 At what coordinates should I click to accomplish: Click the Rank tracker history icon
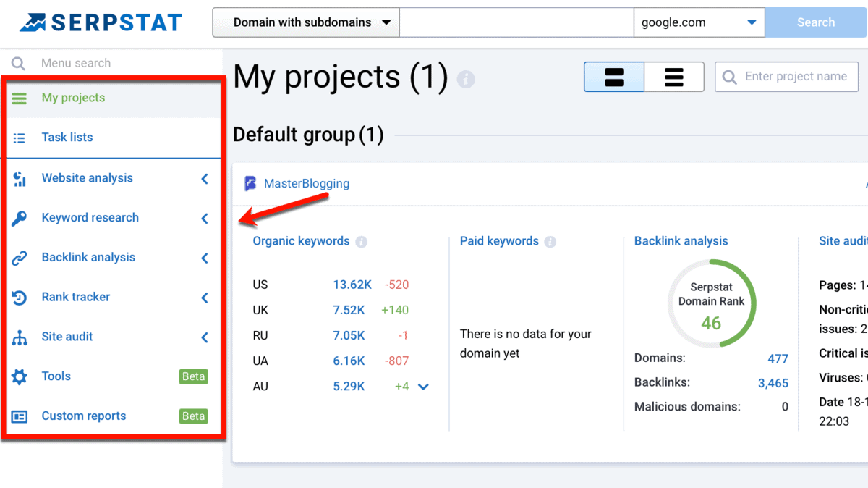tap(20, 298)
